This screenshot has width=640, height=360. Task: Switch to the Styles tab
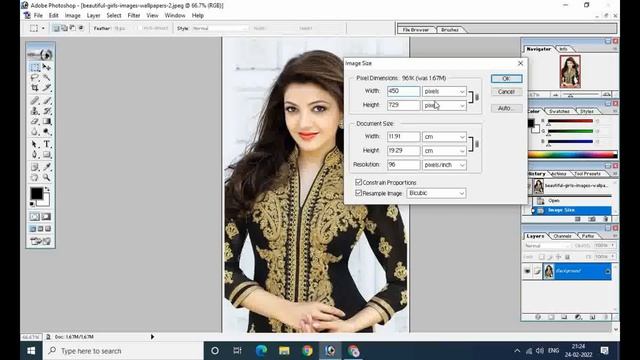[x=587, y=111]
